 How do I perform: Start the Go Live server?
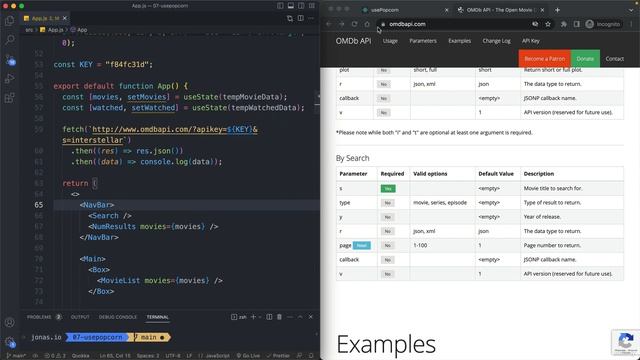click(x=248, y=356)
